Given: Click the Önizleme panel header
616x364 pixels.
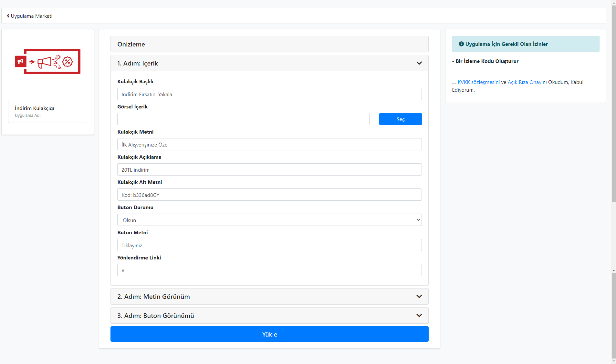Looking at the screenshot, I should coord(269,44).
